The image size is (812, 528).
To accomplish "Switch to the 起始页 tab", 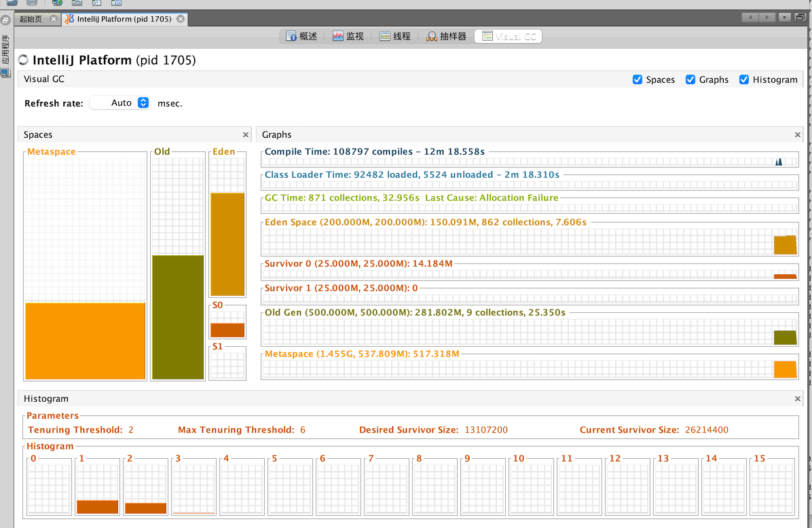I will [x=31, y=19].
